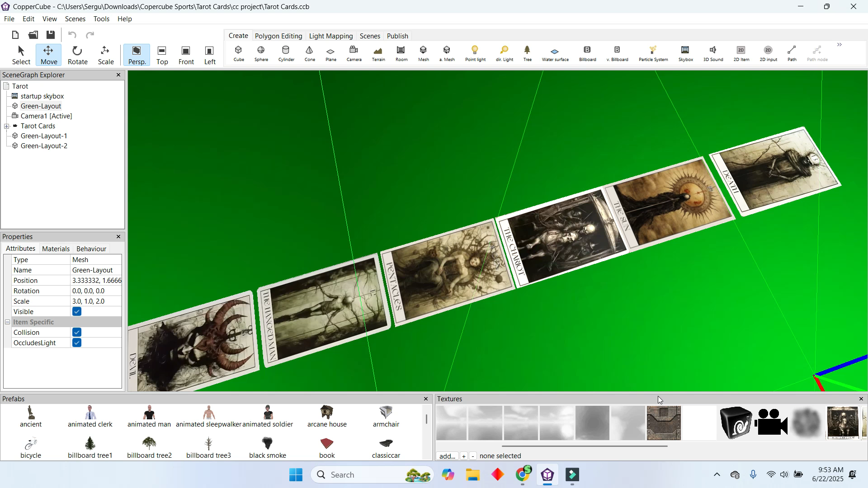The width and height of the screenshot is (868, 488).
Task: Add a directional Light
Action: point(505,54)
